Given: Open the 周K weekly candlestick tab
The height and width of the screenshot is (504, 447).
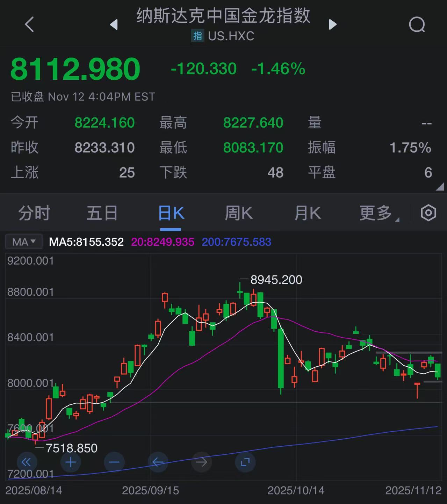Looking at the screenshot, I should click(238, 213).
